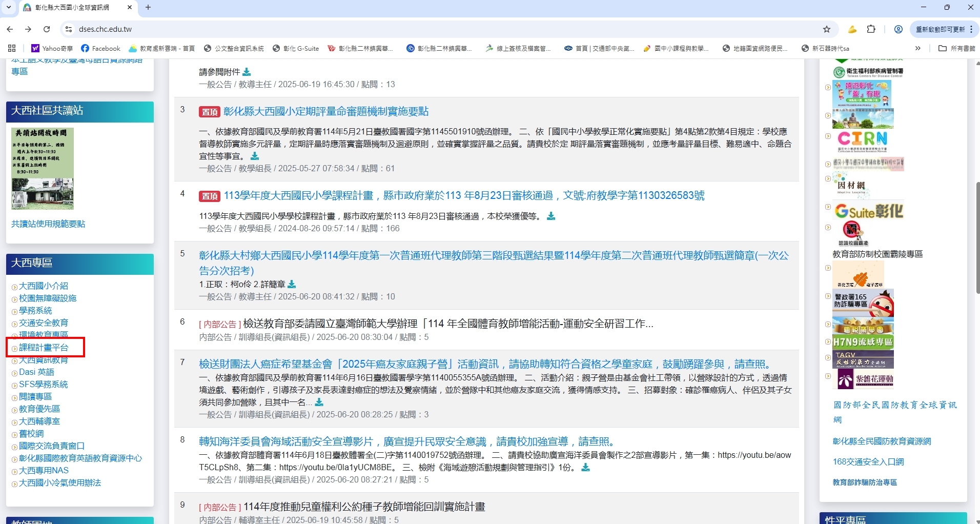Bookmark this page with the star icon

tap(826, 29)
